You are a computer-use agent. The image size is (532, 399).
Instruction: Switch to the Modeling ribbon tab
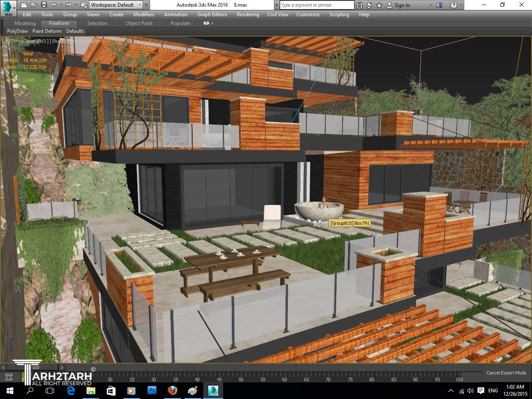coord(25,23)
